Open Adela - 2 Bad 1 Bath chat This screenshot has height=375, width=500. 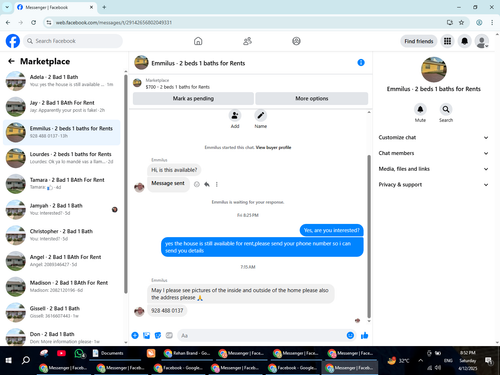pyautogui.click(x=62, y=80)
